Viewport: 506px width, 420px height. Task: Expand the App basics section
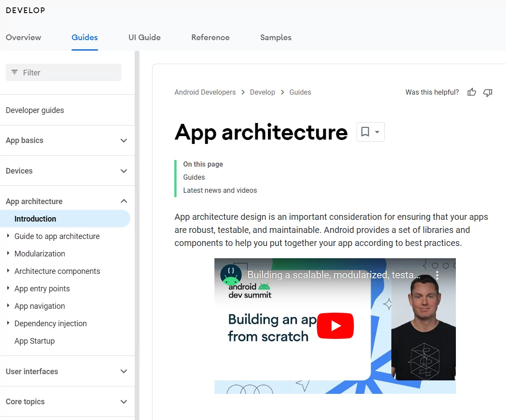click(124, 140)
